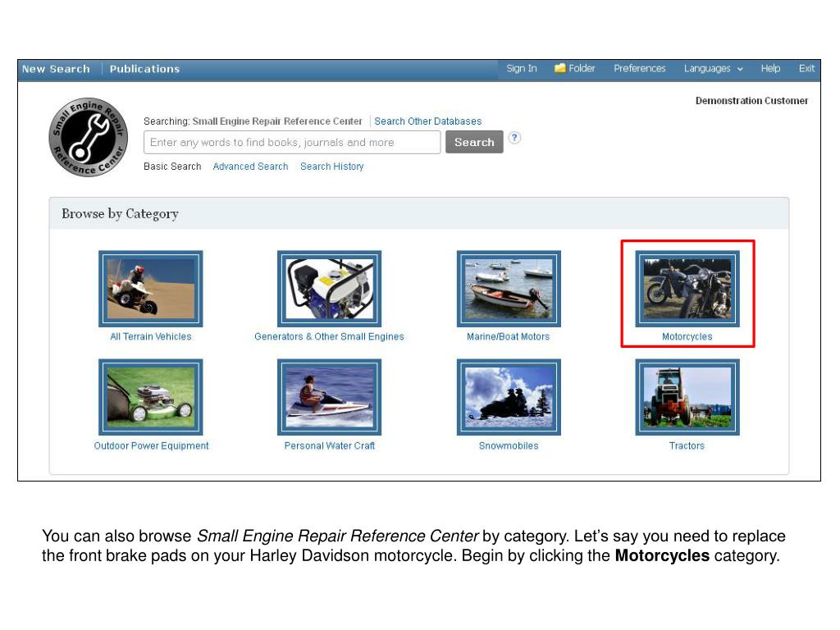Focus the search keywords input field
Image resolution: width=840 pixels, height=630 pixels.
(292, 143)
